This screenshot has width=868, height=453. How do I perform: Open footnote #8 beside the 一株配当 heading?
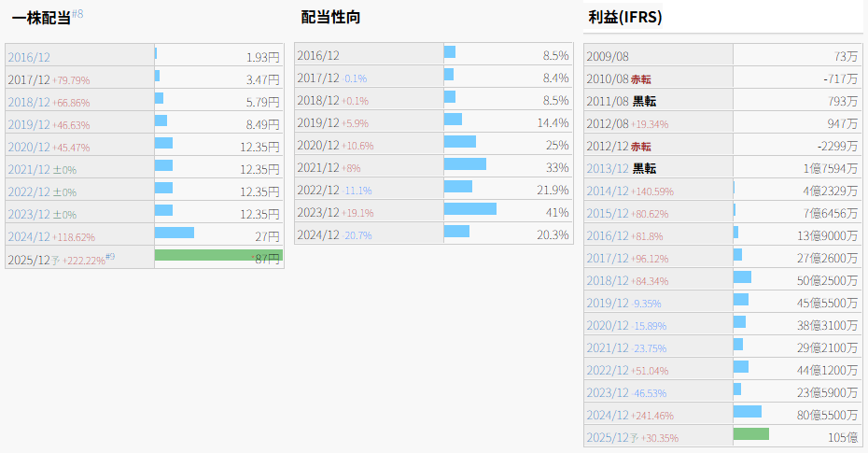click(x=77, y=14)
